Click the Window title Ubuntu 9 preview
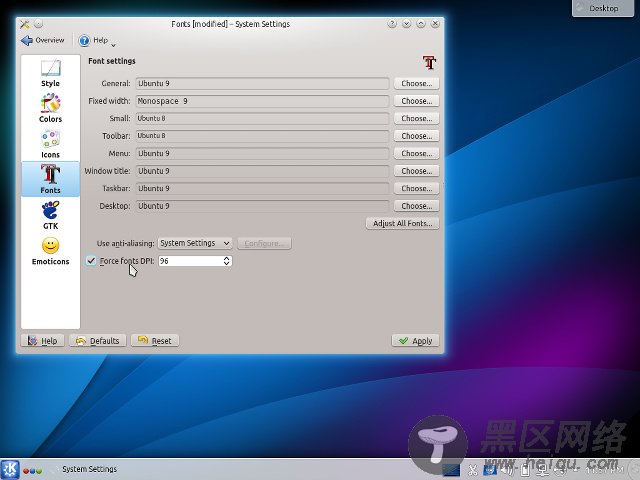 point(262,171)
